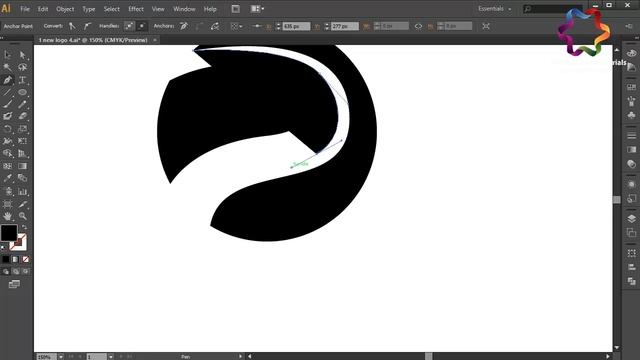This screenshot has height=360, width=640.
Task: Select the Symbol Sprayer tool
Action: pos(8,191)
